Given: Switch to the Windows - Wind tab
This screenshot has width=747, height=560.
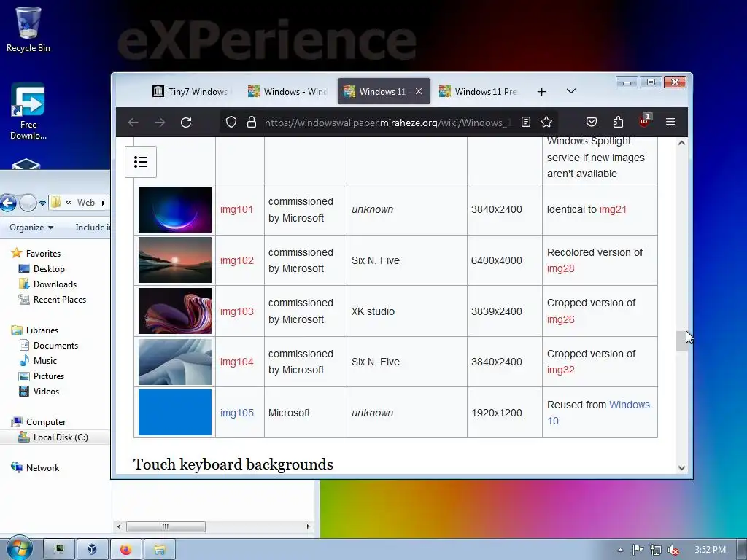Looking at the screenshot, I should [287, 91].
